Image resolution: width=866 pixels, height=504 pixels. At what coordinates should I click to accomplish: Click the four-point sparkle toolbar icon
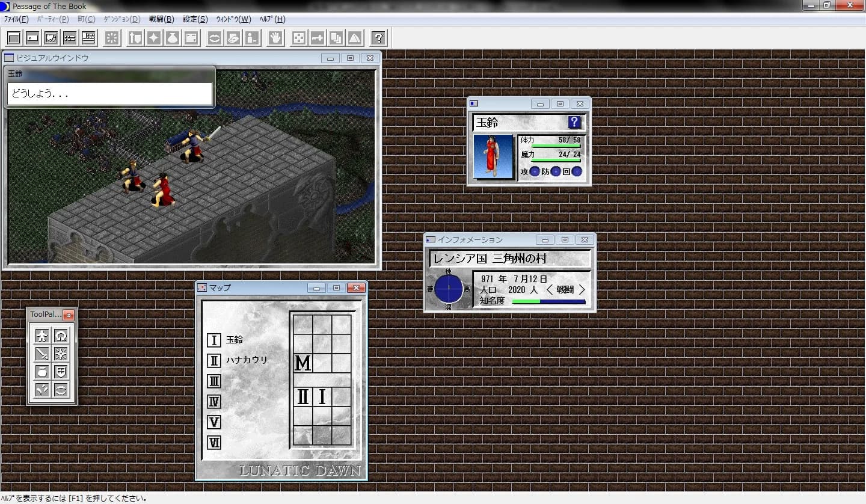click(154, 38)
